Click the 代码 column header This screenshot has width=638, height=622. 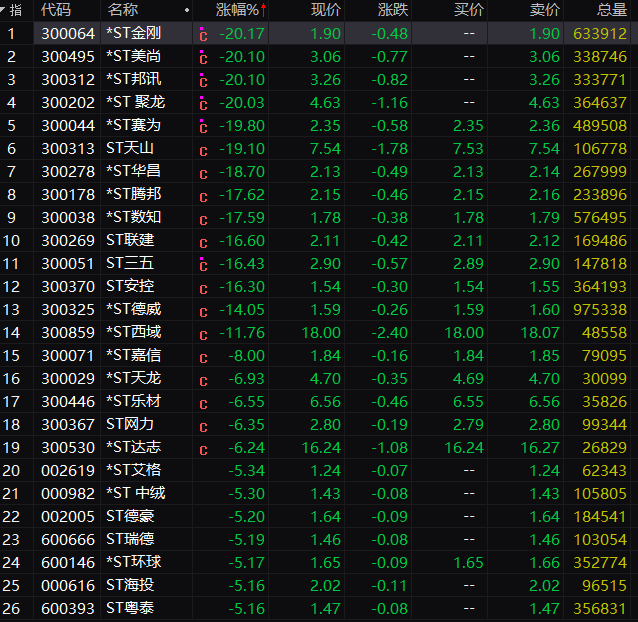[x=56, y=10]
